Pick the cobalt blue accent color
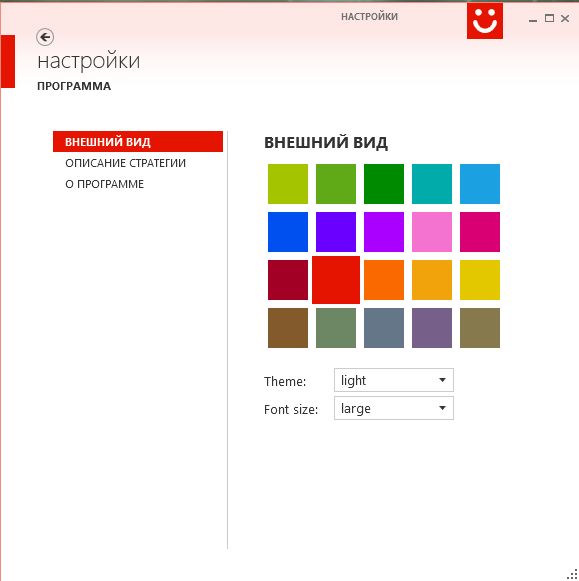The height and width of the screenshot is (581, 579). click(x=288, y=232)
